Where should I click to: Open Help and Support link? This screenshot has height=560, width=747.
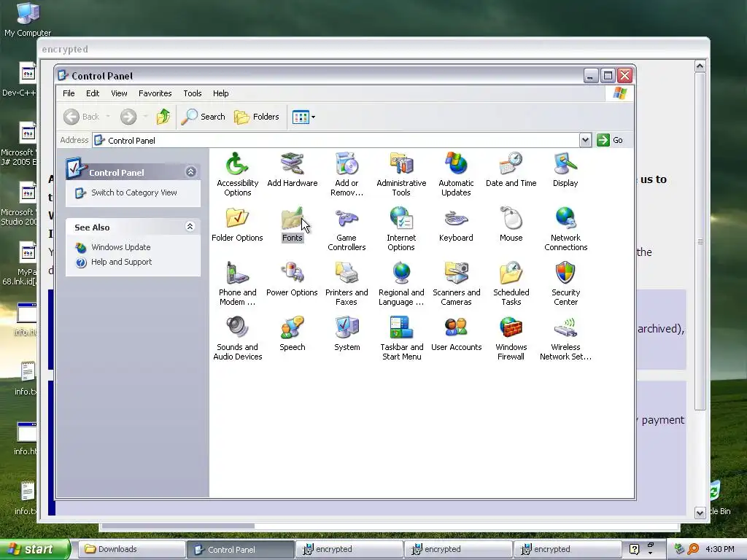[121, 262]
